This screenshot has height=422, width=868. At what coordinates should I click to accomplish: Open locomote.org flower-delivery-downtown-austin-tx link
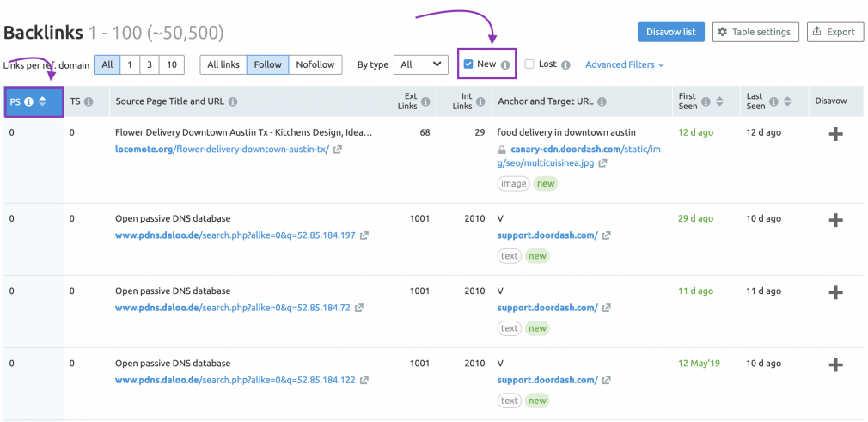pyautogui.click(x=222, y=150)
